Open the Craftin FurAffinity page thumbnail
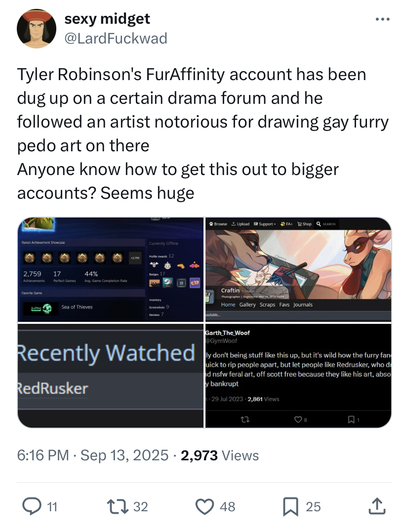The width and height of the screenshot is (409, 532). (x=298, y=269)
